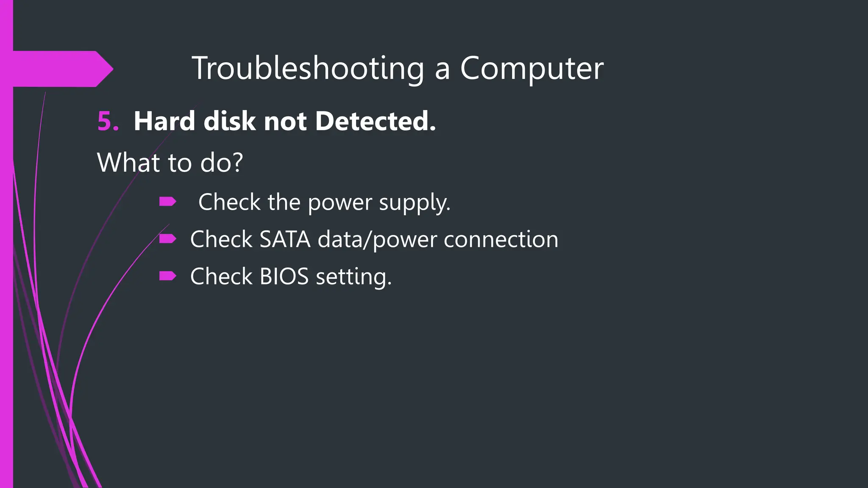Click the arrow bullet before "Check SATA data/power connection"
Viewport: 868px width, 488px height.
[167, 239]
